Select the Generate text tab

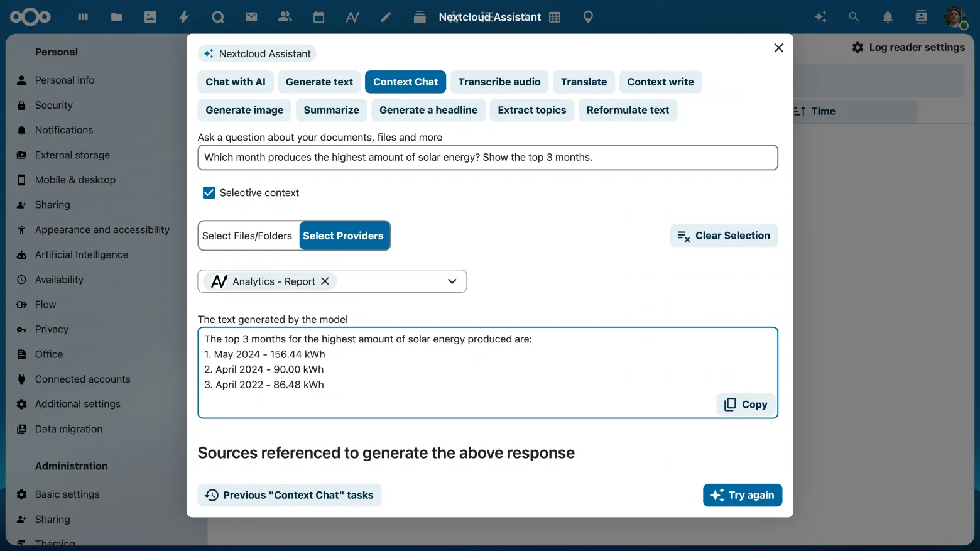point(319,82)
